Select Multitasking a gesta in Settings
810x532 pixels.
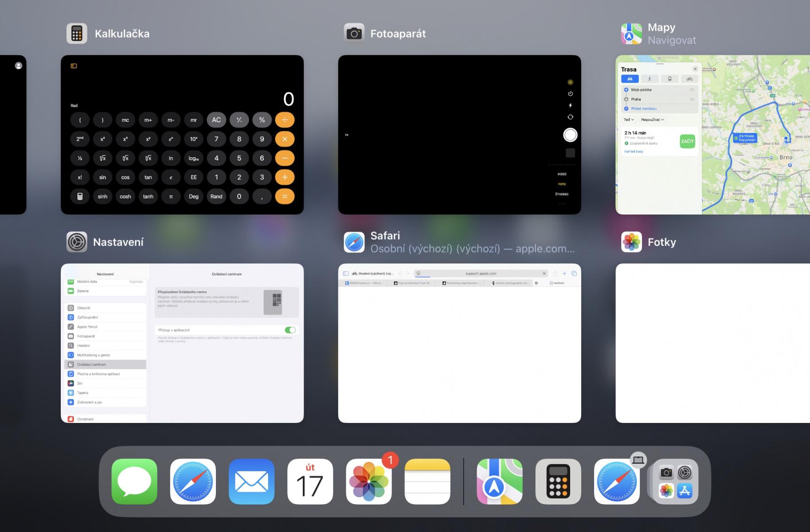coord(106,355)
